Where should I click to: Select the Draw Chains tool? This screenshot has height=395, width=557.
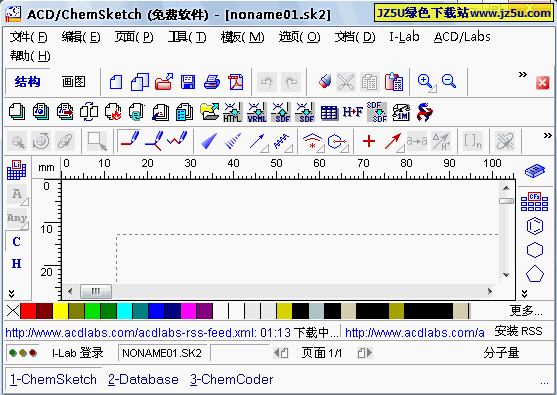(177, 139)
